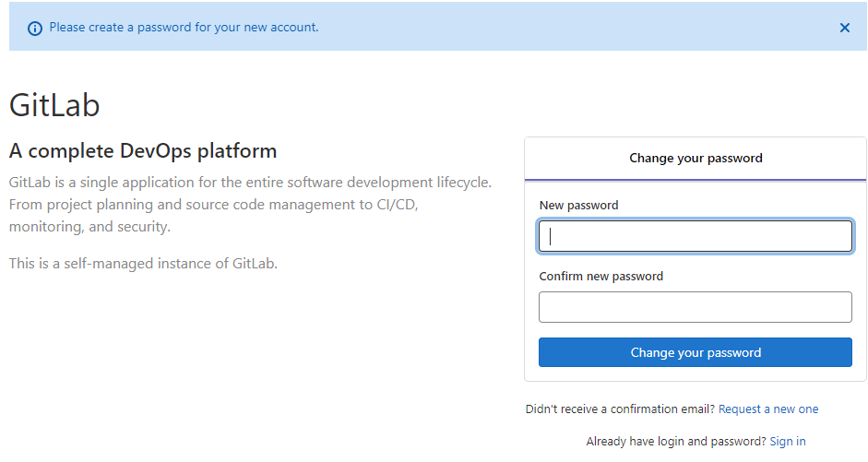This screenshot has width=868, height=462.
Task: Click the 'Confirm new password' field label
Action: pyautogui.click(x=600, y=277)
